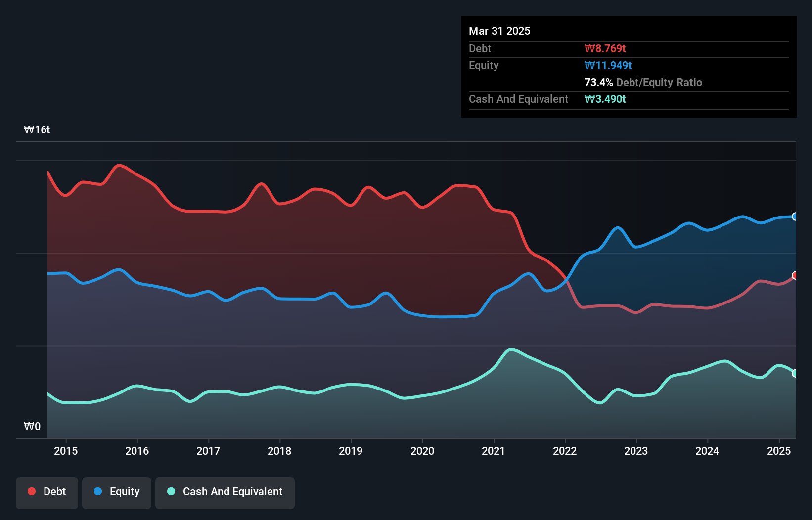Click the red Debt legend dot
This screenshot has width=812, height=520.
click(x=31, y=491)
